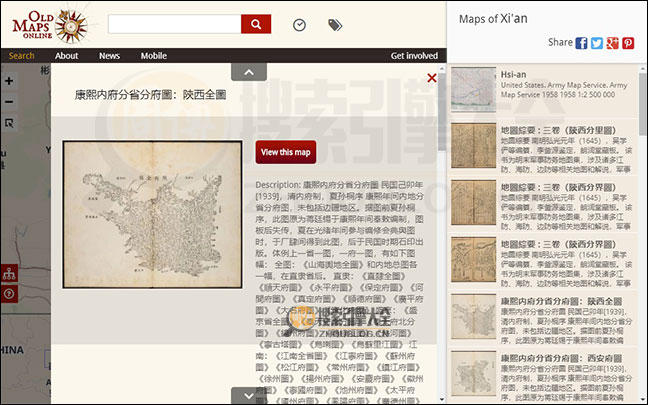Share on Pinterest
This screenshot has width=648, height=405.
pyautogui.click(x=628, y=43)
